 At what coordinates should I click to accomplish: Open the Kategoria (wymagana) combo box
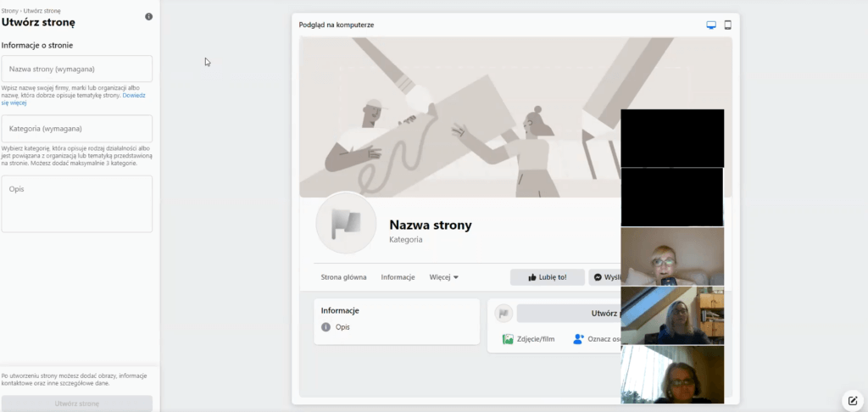coord(76,129)
